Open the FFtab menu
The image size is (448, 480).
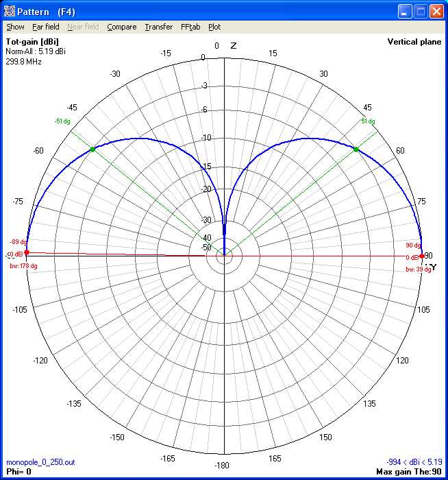coord(190,27)
